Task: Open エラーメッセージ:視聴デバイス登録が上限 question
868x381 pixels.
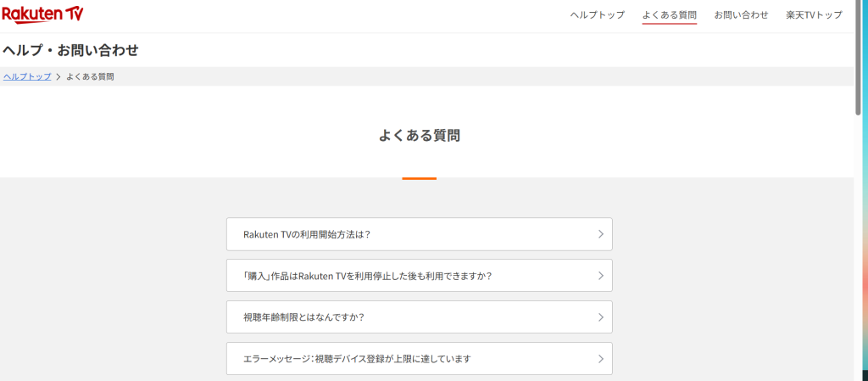Action: (356, 359)
